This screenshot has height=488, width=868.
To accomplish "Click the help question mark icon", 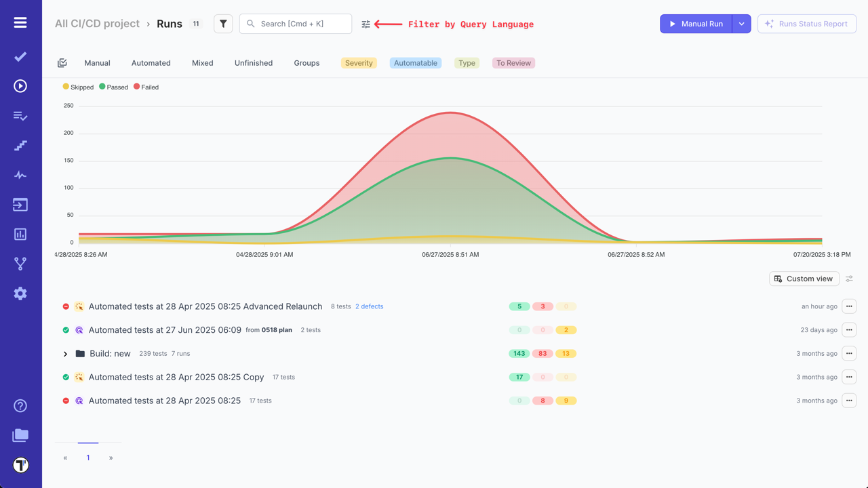I will click(20, 405).
